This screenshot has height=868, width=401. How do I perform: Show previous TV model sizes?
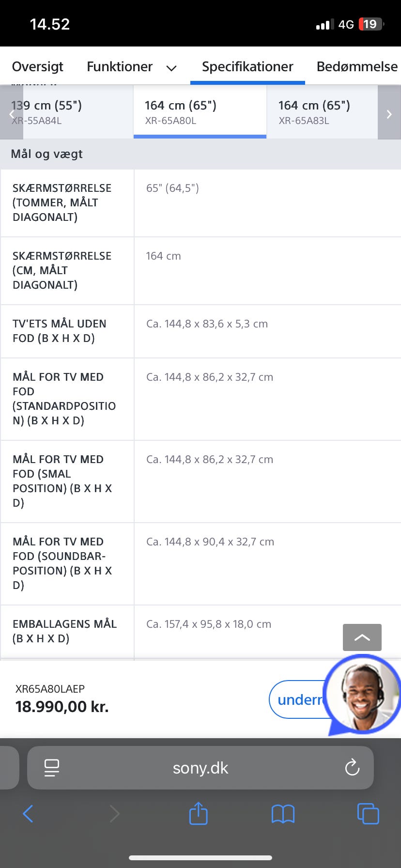point(12,114)
